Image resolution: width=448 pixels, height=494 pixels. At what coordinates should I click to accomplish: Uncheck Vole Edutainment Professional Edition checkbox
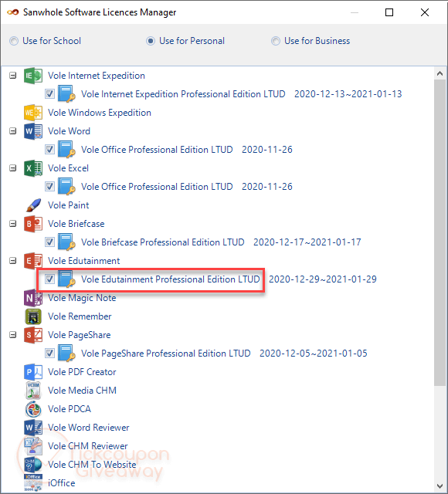pos(49,279)
